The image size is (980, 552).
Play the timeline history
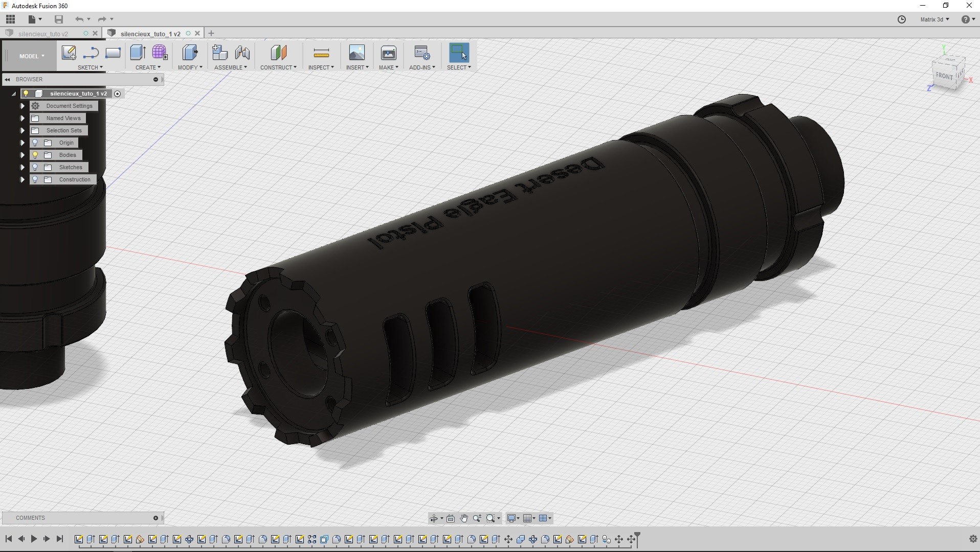[34, 539]
